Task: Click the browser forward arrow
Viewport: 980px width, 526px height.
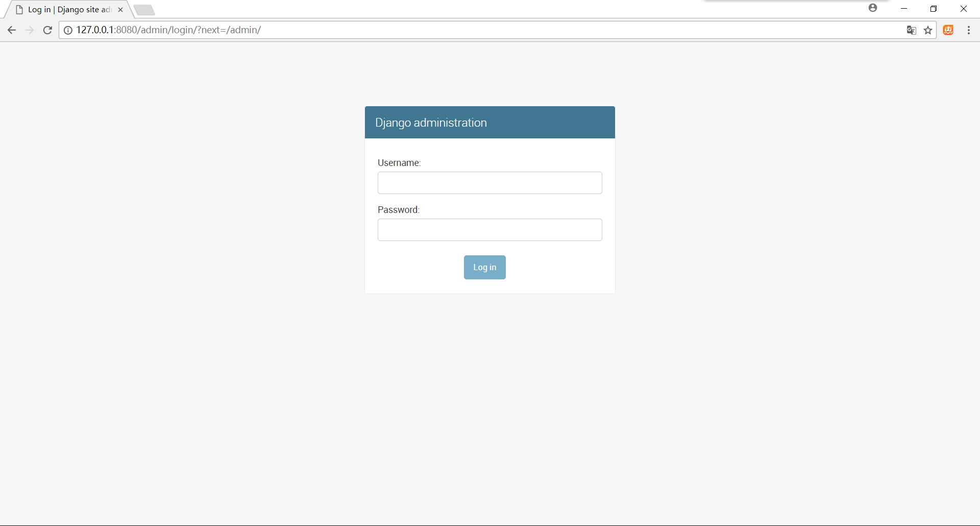Action: click(x=30, y=30)
